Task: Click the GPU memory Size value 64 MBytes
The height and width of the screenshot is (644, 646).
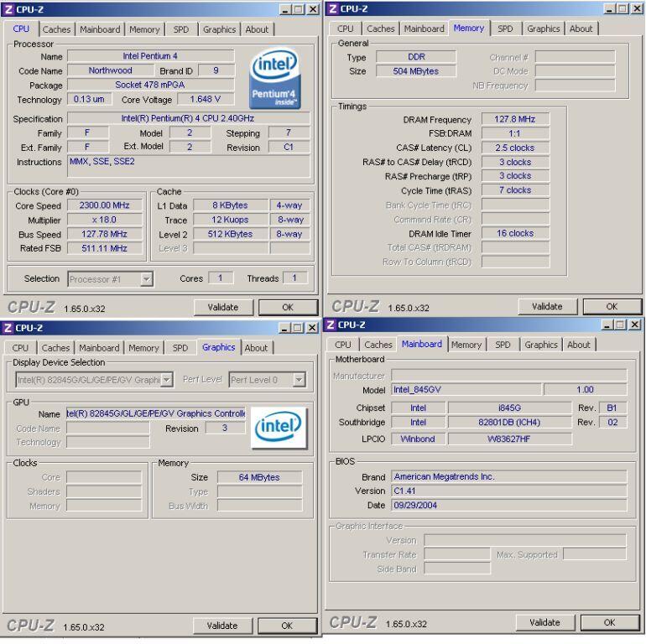Action: (259, 477)
